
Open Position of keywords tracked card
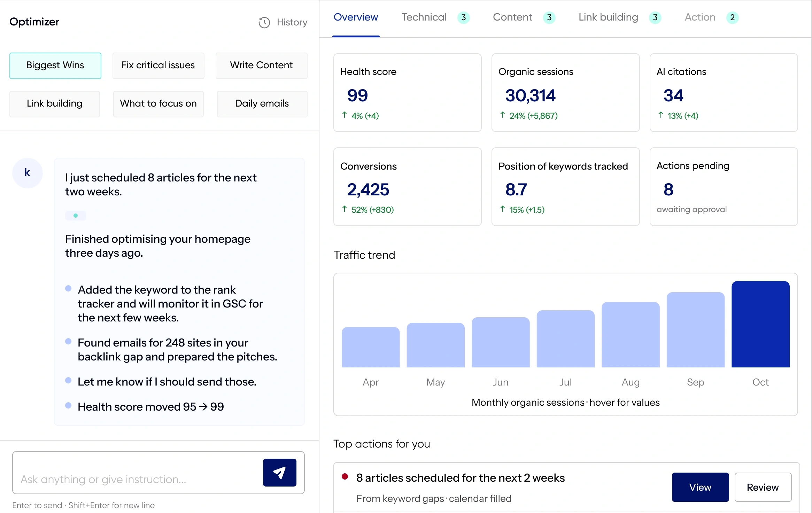tap(565, 187)
